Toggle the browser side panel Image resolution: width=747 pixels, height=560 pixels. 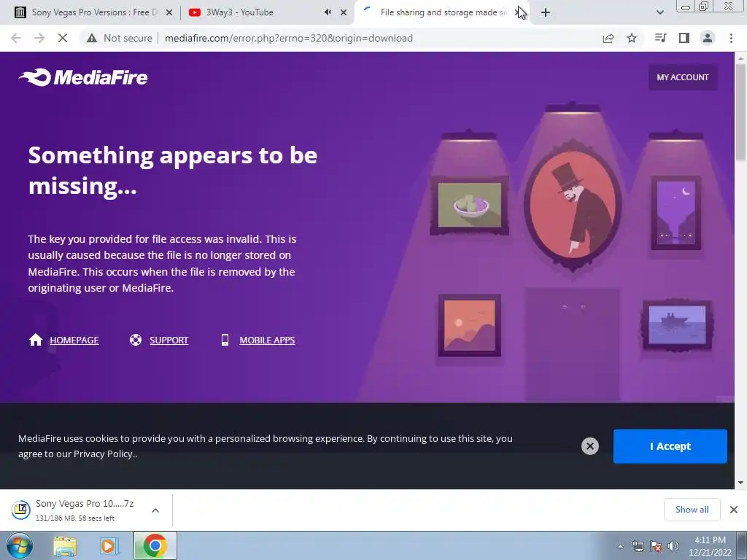pyautogui.click(x=684, y=38)
